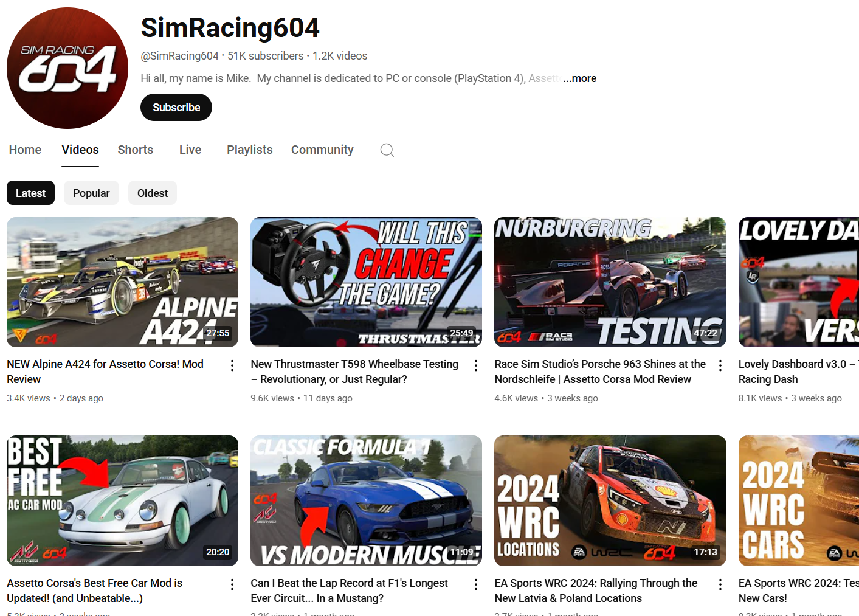The width and height of the screenshot is (859, 616).
Task: Select the Videos tab
Action: pos(80,150)
